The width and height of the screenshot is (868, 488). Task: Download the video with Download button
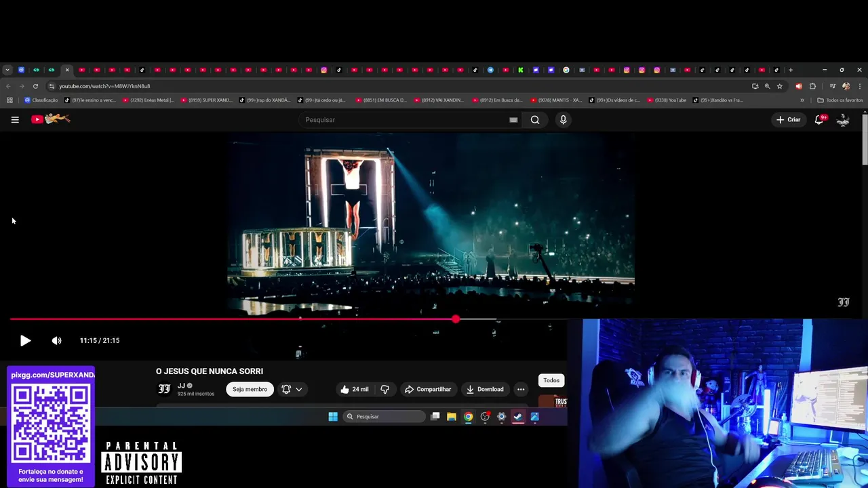click(485, 389)
